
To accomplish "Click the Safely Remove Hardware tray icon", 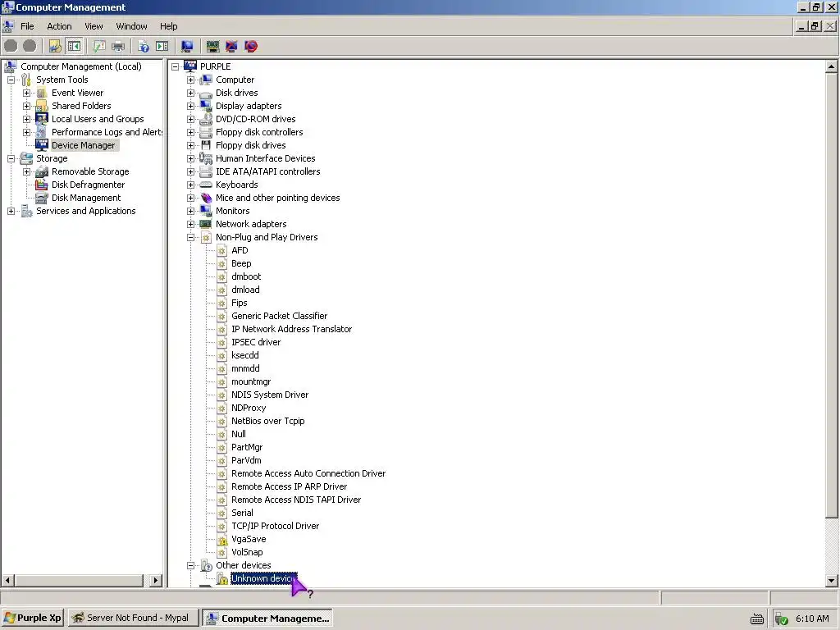I will [x=782, y=619].
